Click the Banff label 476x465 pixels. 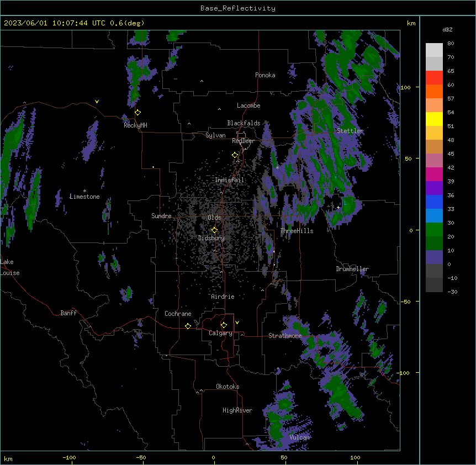click(68, 313)
